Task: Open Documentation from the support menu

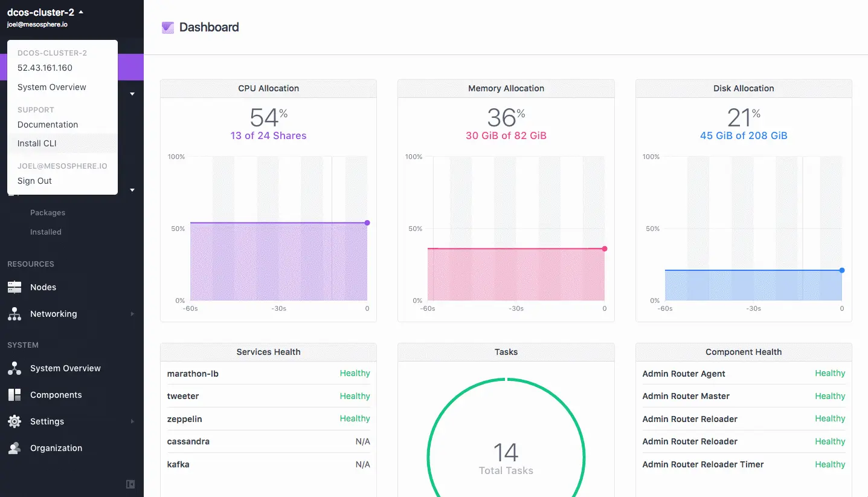Action: click(x=48, y=125)
